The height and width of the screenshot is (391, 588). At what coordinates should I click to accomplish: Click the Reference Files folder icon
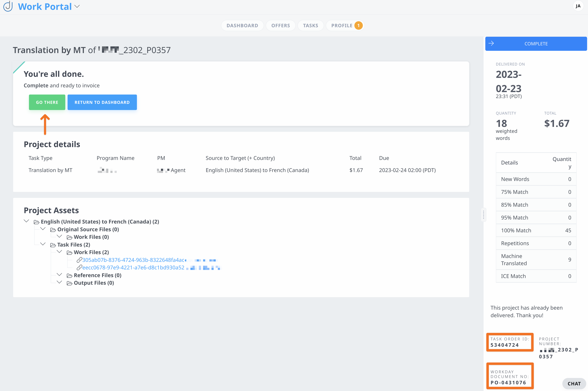pyautogui.click(x=70, y=276)
